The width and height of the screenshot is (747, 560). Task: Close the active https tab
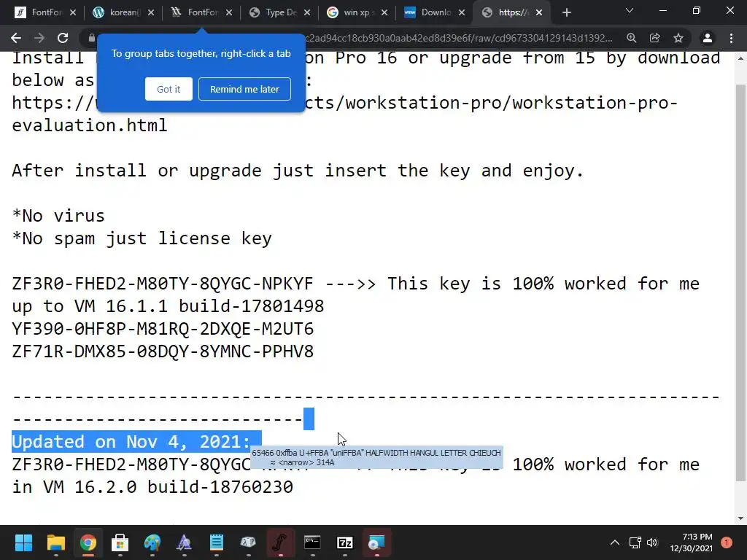coord(539,13)
